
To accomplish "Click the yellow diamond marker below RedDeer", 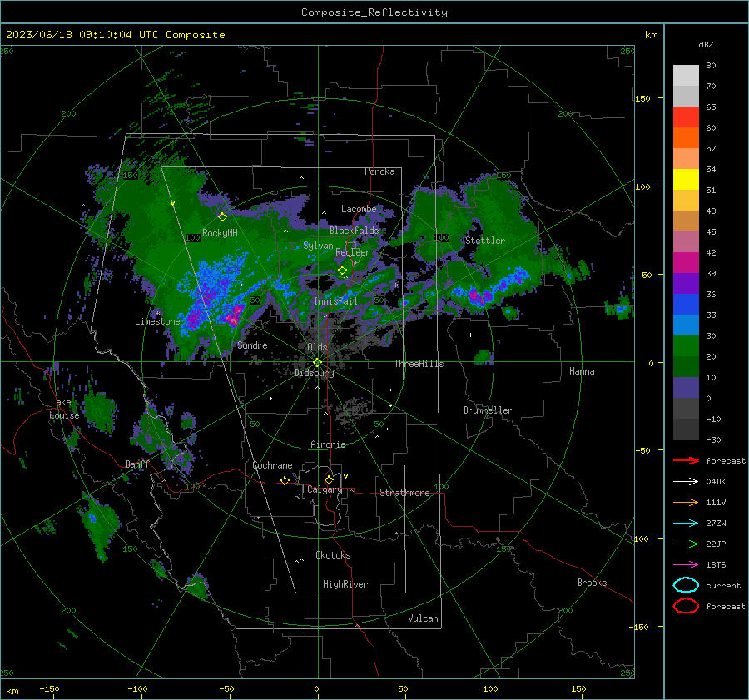I will [342, 271].
